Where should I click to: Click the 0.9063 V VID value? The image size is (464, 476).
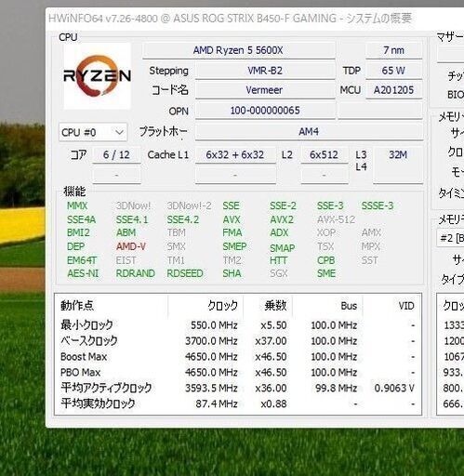pos(394,388)
